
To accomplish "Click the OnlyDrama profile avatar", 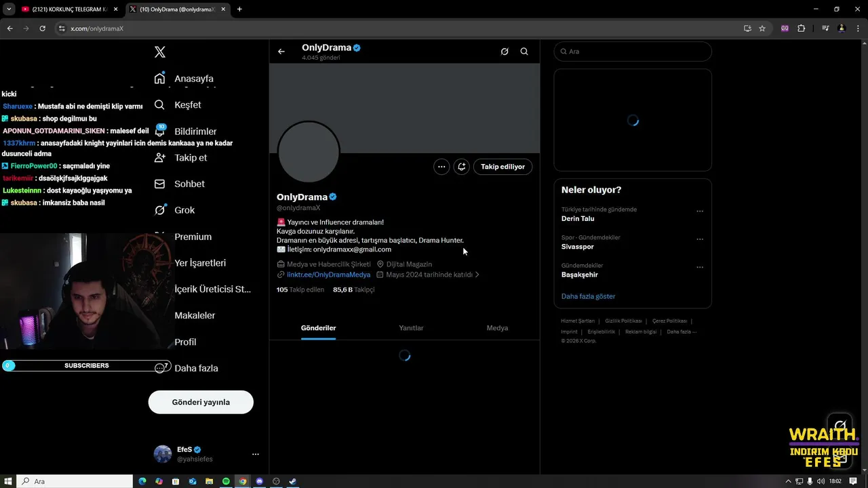I will coord(309,152).
